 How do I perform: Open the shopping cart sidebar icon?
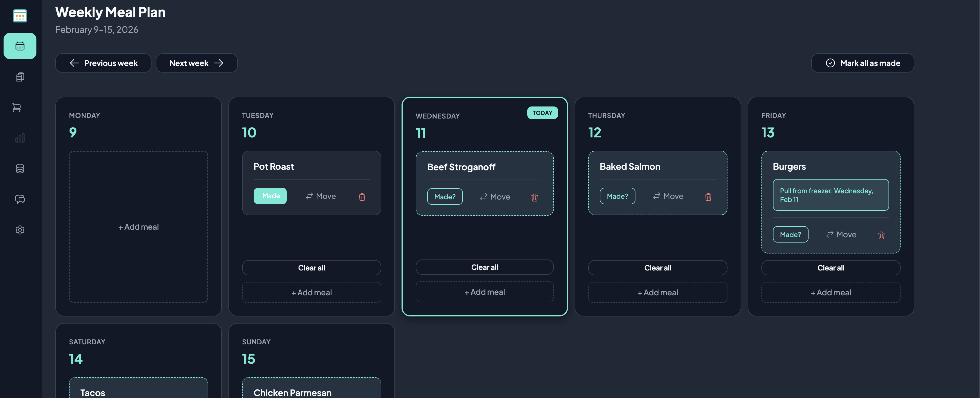[17, 108]
